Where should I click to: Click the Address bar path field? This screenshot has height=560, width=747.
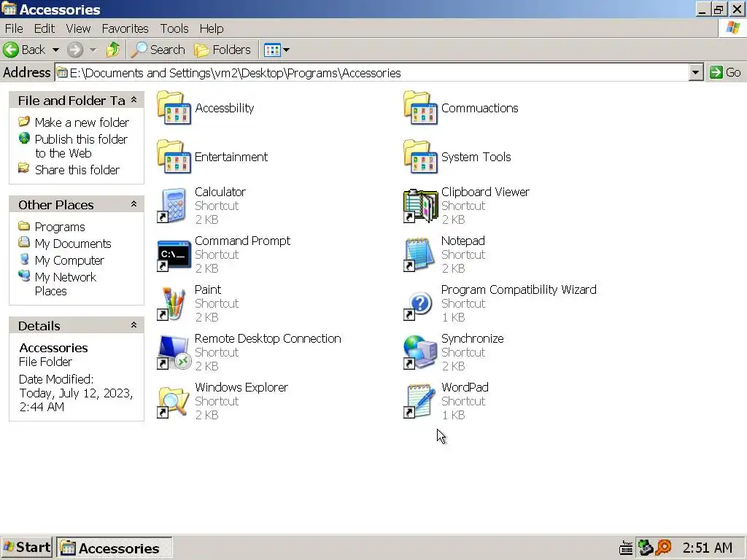coord(371,72)
